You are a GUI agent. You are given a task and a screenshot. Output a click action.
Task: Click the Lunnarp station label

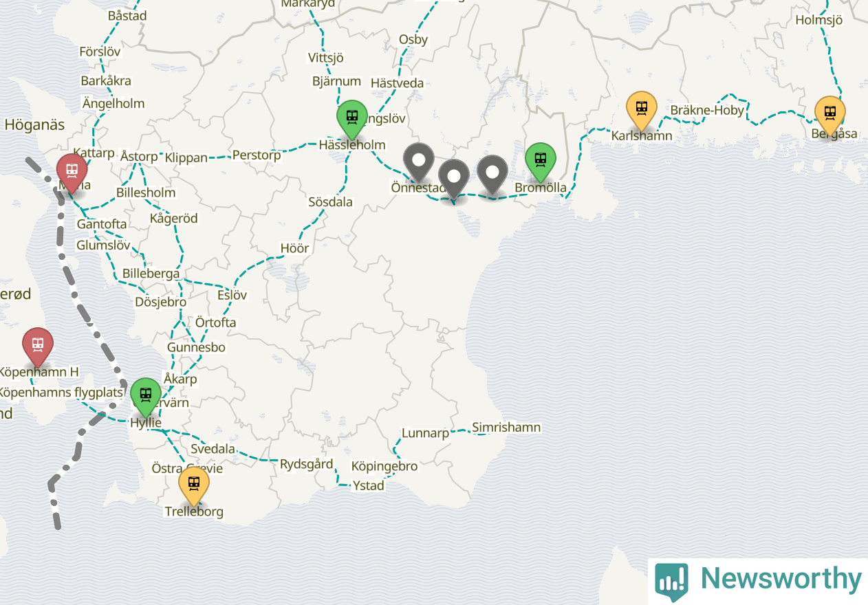425,433
